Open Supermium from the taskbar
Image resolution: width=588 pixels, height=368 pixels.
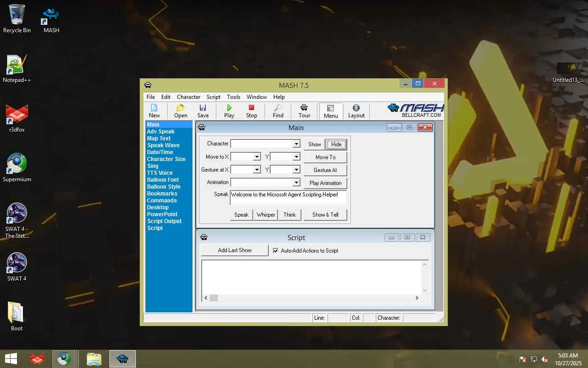[64, 359]
